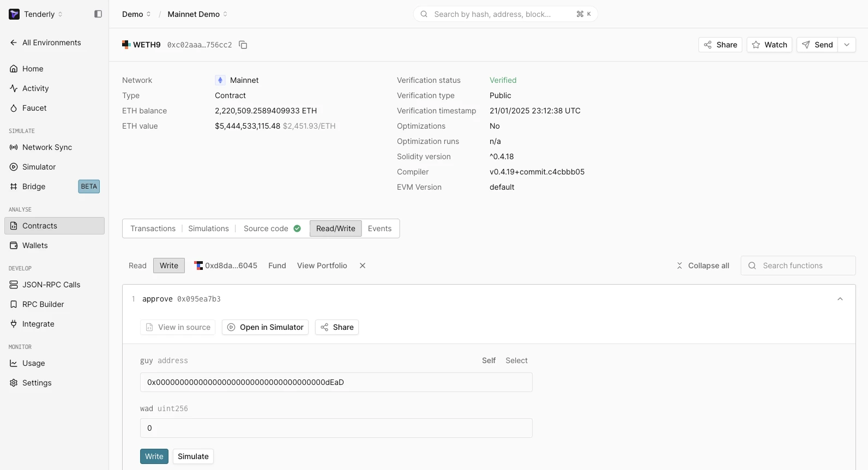Open the Source code tab

(x=273, y=228)
